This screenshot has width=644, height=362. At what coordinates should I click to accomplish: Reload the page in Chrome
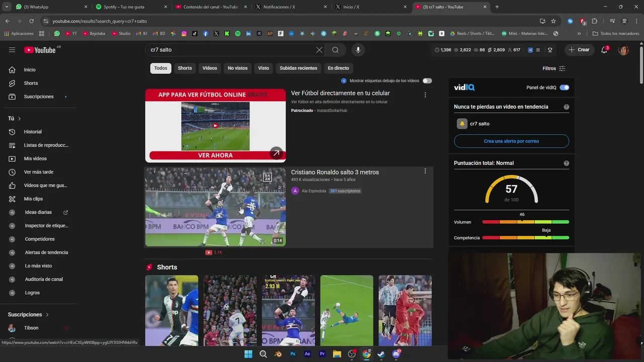31,21
